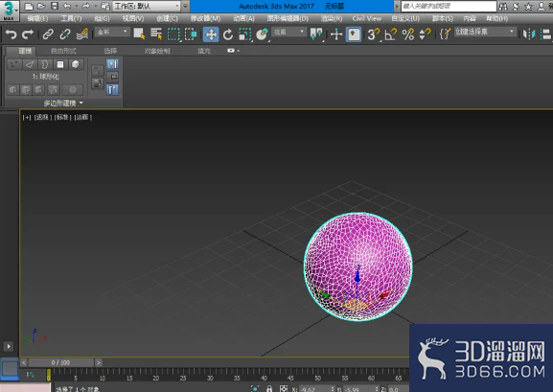Switch to the 选择 ribbon tab
Screen dimensions: 553x392
[x=110, y=51]
